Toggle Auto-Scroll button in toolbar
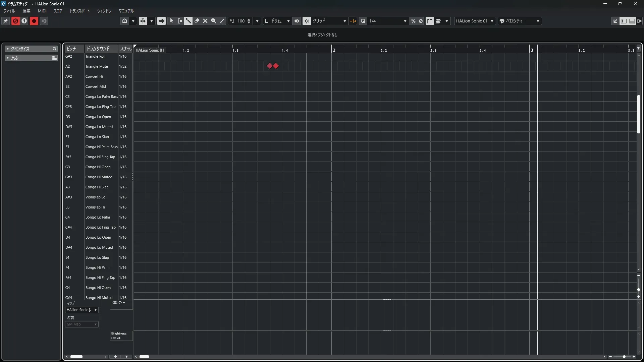The width and height of the screenshot is (644, 362). point(143,21)
